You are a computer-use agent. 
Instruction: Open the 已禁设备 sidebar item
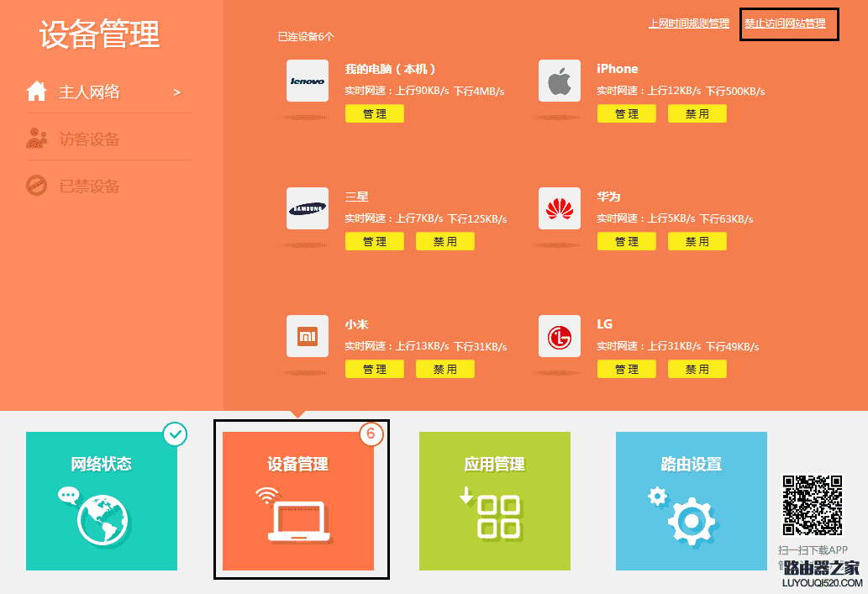[108, 186]
